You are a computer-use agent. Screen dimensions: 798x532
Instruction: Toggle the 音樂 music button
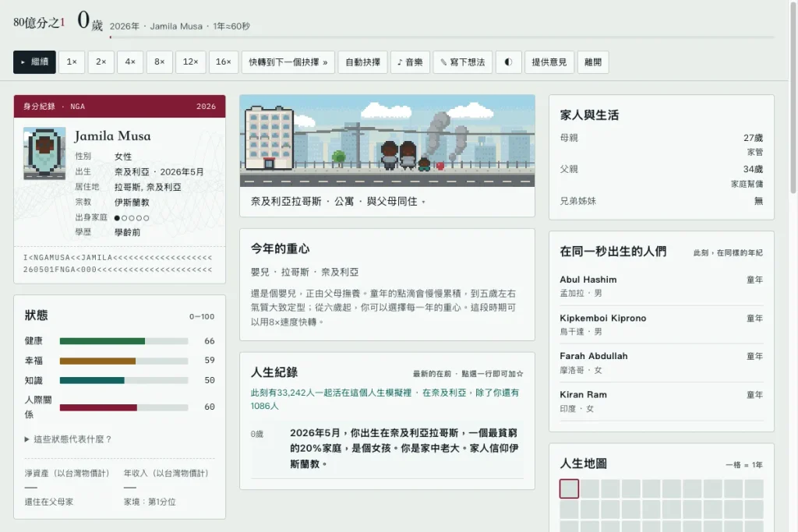(x=410, y=62)
